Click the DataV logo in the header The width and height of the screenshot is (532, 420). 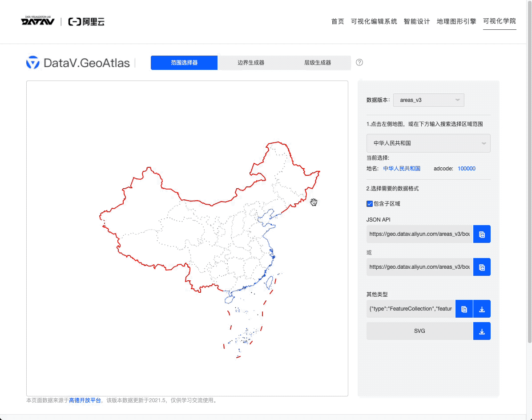38,21
